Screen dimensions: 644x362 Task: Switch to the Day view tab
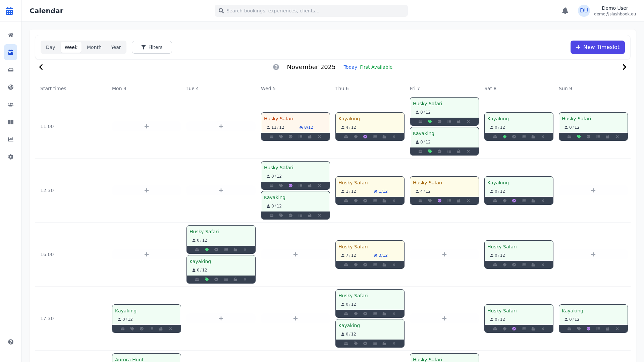[x=51, y=47]
